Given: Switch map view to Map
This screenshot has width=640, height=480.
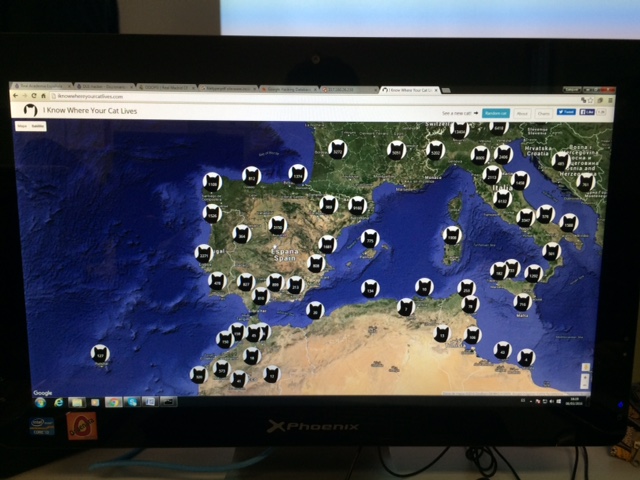Looking at the screenshot, I should click(x=22, y=127).
